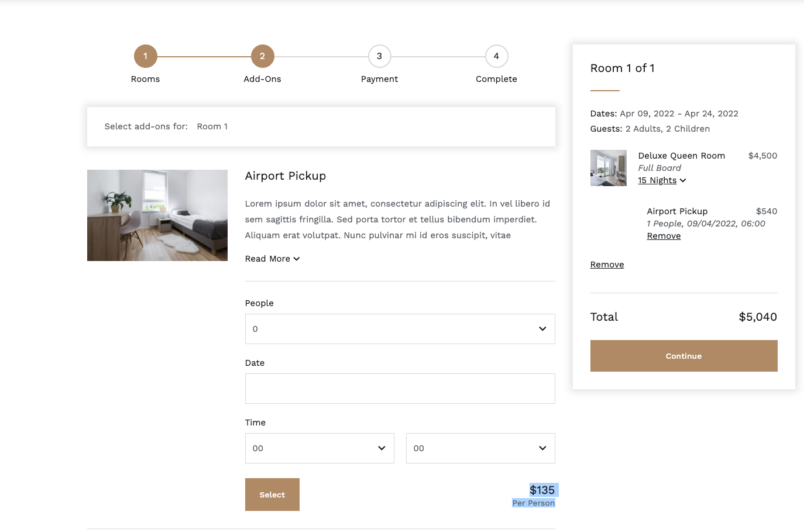The width and height of the screenshot is (804, 532).
Task: Click the Guests 2 Adults, 2 Children text
Action: click(x=650, y=129)
